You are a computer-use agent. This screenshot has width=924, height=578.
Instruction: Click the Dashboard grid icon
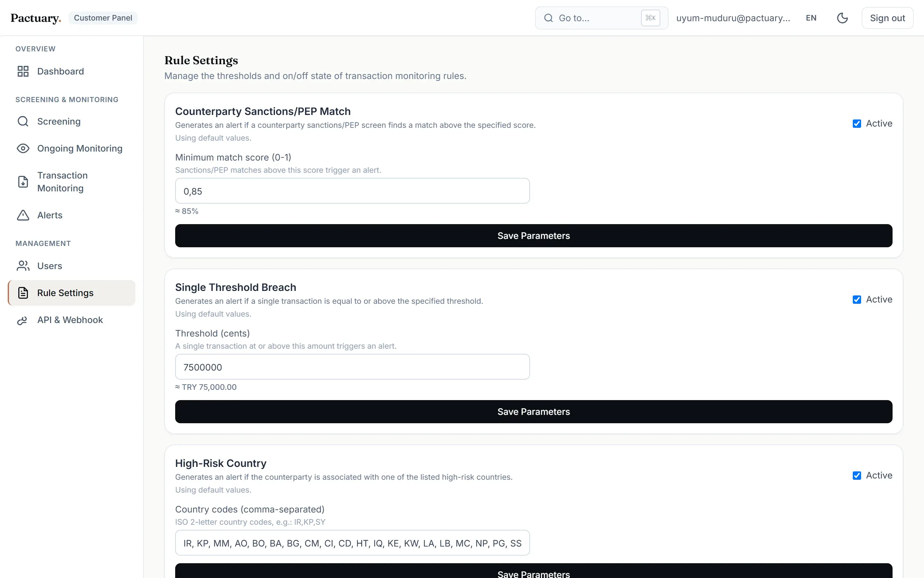[23, 71]
